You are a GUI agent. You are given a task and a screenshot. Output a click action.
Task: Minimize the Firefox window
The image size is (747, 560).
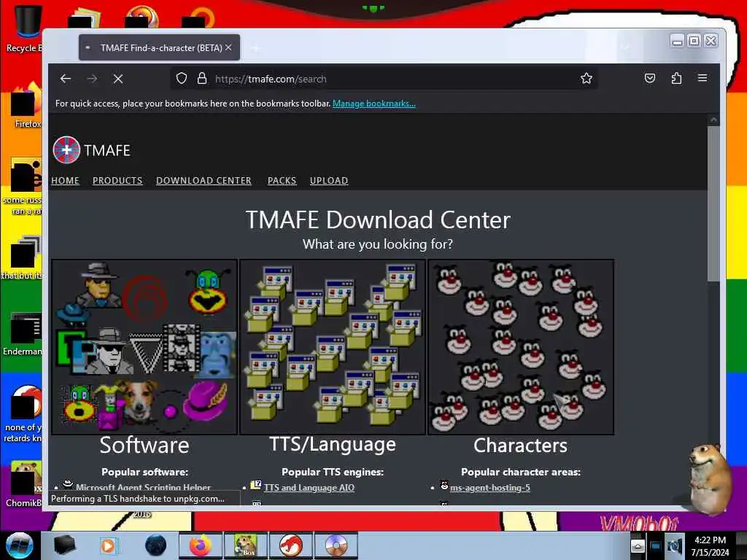(677, 41)
